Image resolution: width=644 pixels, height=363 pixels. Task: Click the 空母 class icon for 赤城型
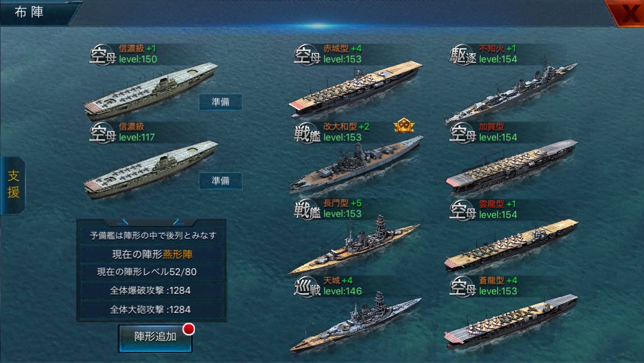307,54
